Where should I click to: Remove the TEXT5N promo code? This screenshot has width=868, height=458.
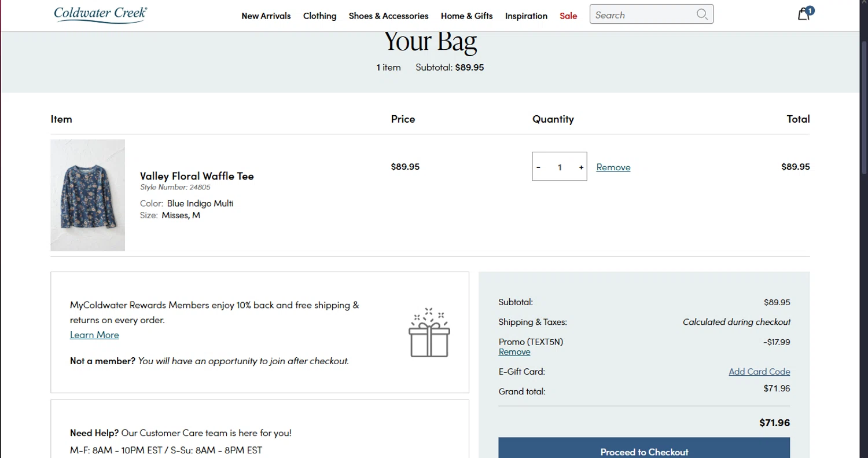(514, 352)
